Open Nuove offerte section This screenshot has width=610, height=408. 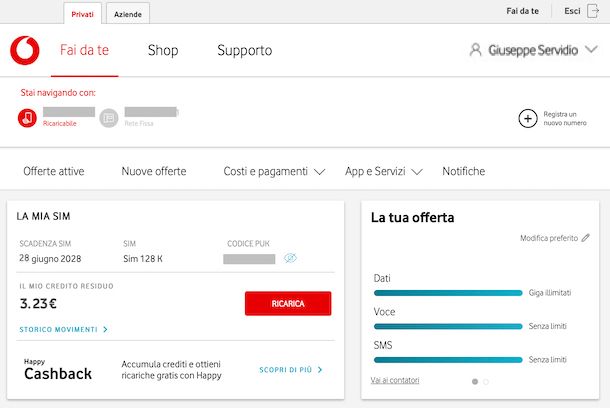[154, 171]
